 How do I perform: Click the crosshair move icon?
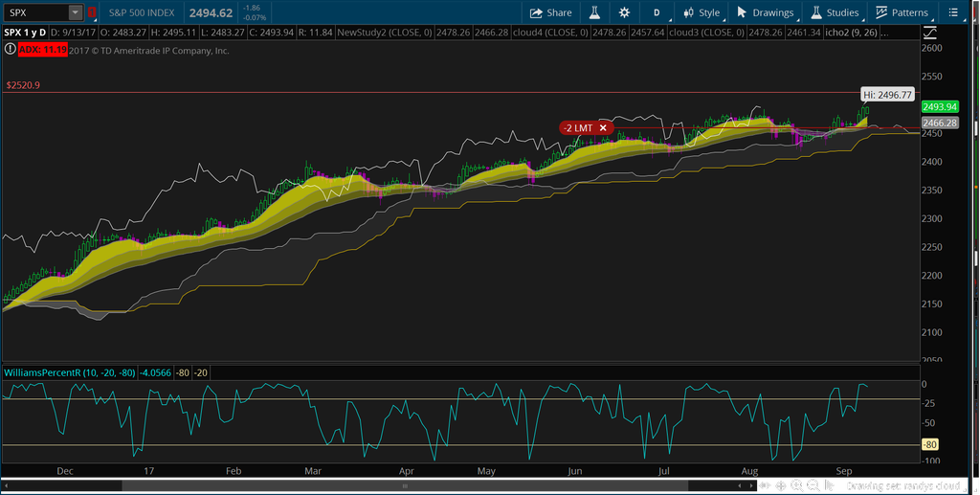coord(781,485)
